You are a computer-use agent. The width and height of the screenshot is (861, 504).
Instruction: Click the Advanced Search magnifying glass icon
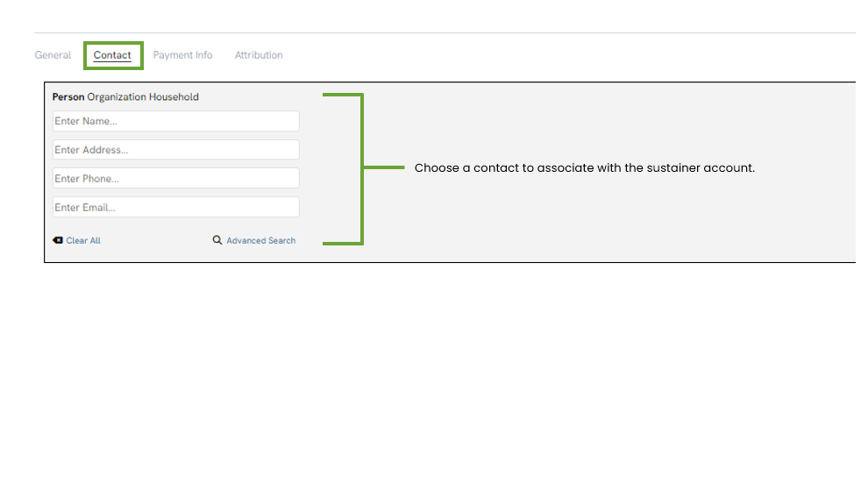pos(217,240)
